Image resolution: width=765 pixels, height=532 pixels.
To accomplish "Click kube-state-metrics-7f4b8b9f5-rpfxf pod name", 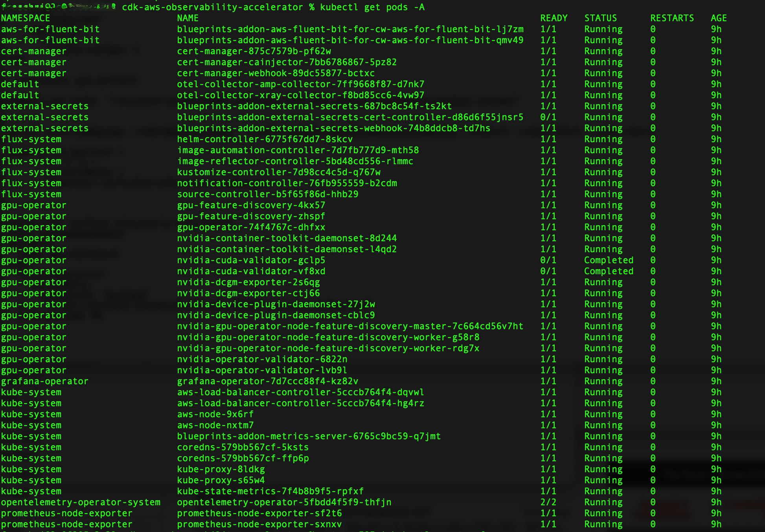I will tap(270, 491).
